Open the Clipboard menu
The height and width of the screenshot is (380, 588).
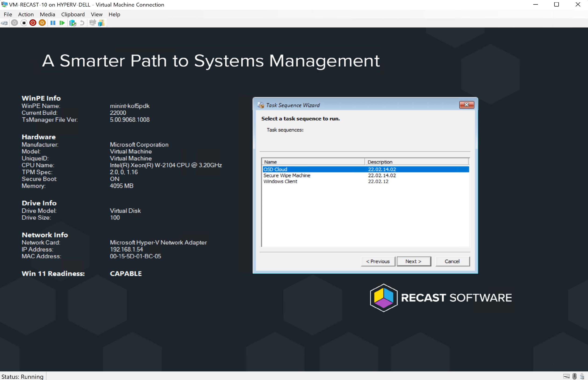(73, 14)
